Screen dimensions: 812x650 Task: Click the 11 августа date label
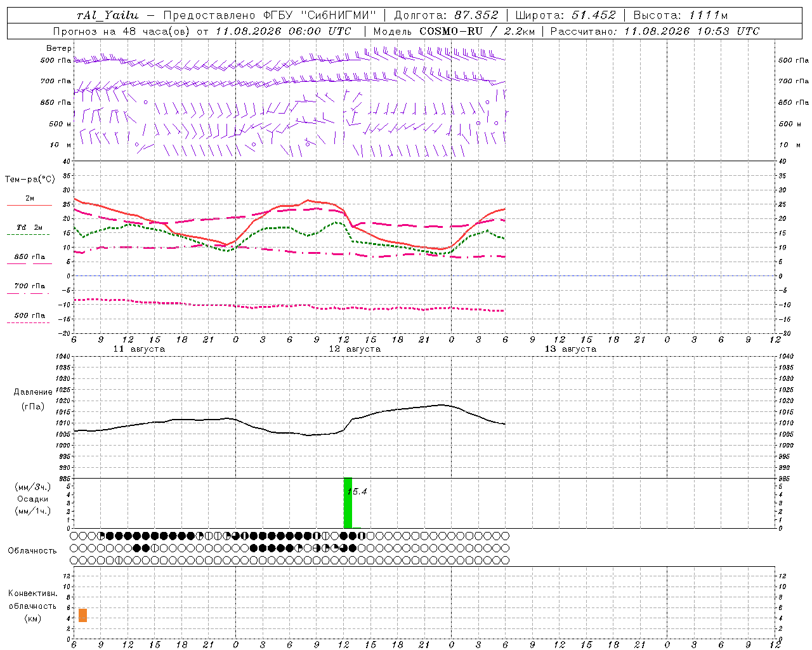click(x=139, y=349)
